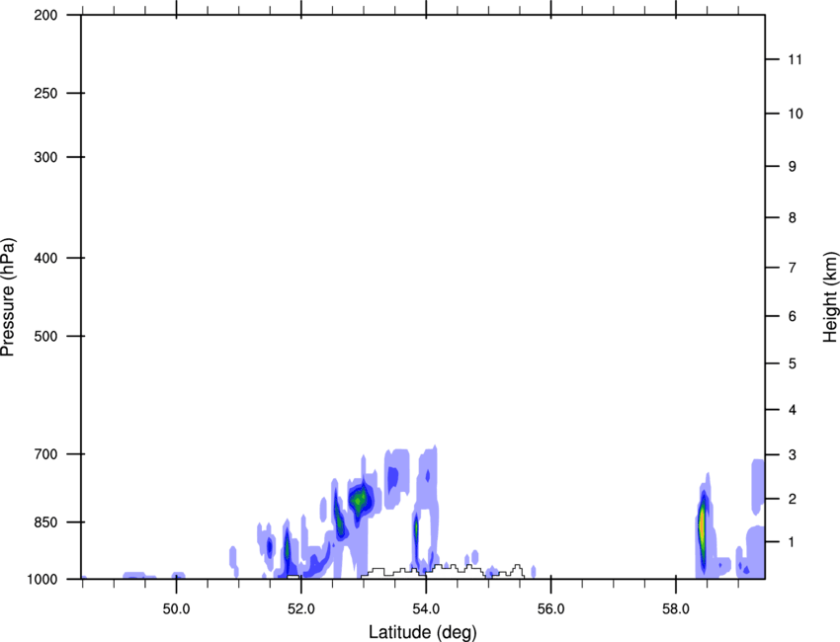
Task: Pick the 10 km height label
Action: click(x=796, y=114)
